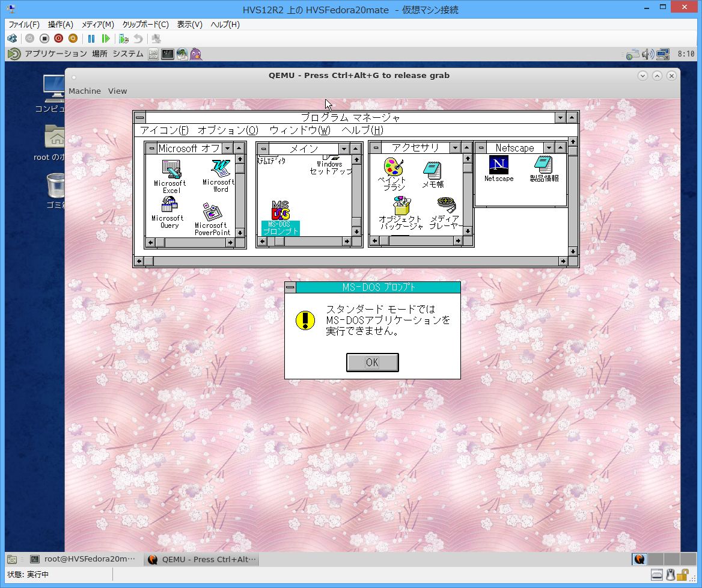Select the Microsoft Excel icon
Image resolution: width=702 pixels, height=588 pixels.
170,177
